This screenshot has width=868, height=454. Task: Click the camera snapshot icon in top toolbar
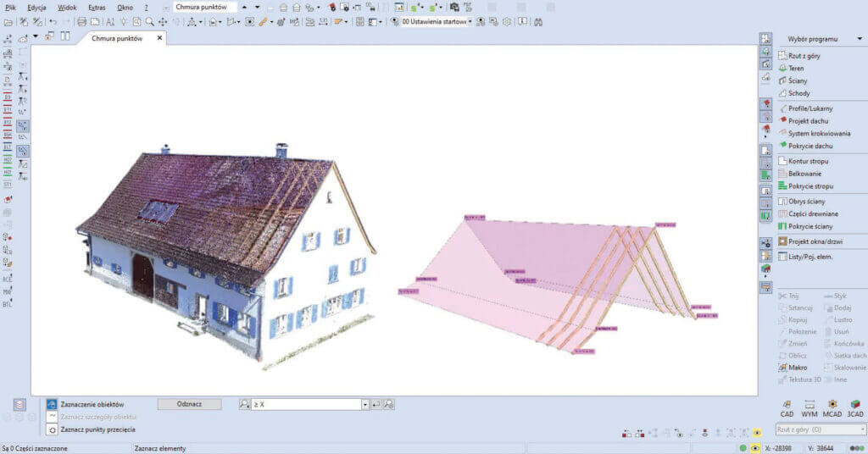(x=454, y=7)
